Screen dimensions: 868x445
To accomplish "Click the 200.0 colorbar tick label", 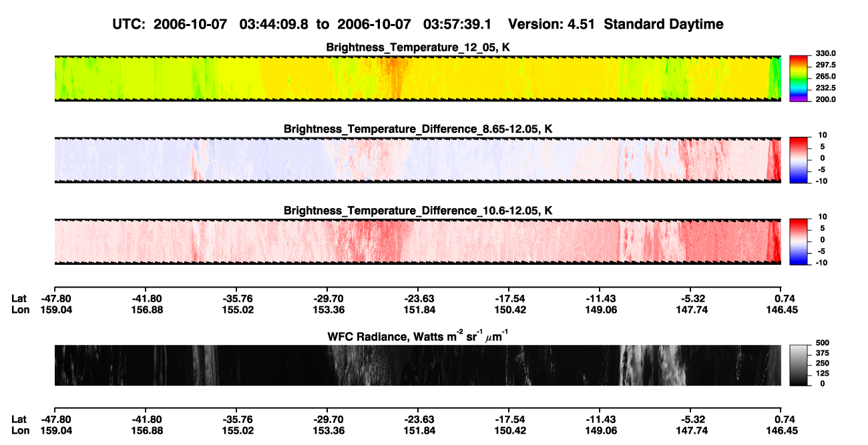I will click(x=825, y=99).
